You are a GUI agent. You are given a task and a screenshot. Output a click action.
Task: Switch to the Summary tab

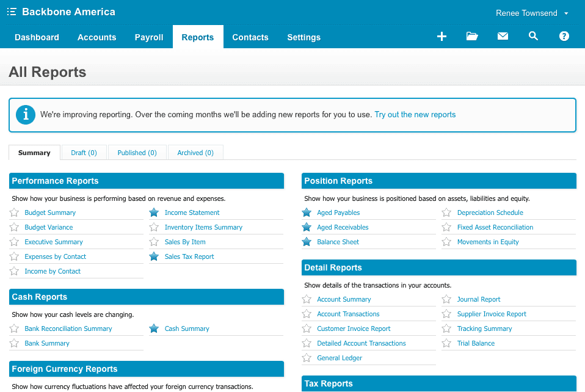(x=34, y=153)
